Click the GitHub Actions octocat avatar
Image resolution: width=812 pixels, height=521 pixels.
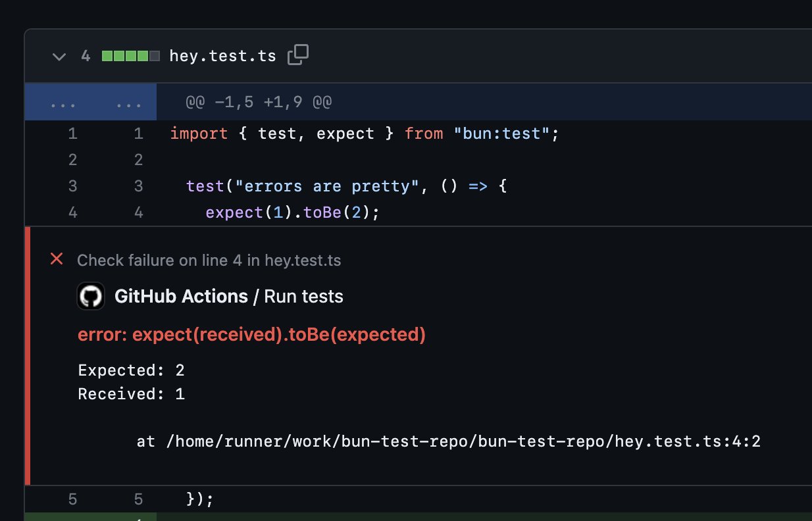tap(91, 297)
